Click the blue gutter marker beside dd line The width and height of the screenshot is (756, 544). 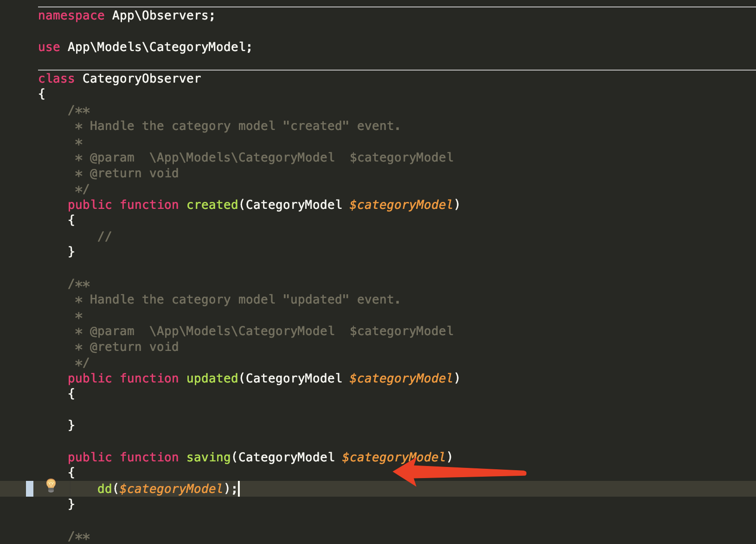click(x=30, y=488)
